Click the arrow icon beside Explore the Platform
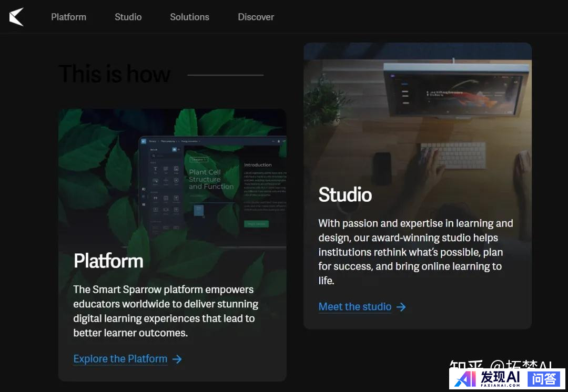Viewport: 568px width, 392px height. click(x=177, y=359)
